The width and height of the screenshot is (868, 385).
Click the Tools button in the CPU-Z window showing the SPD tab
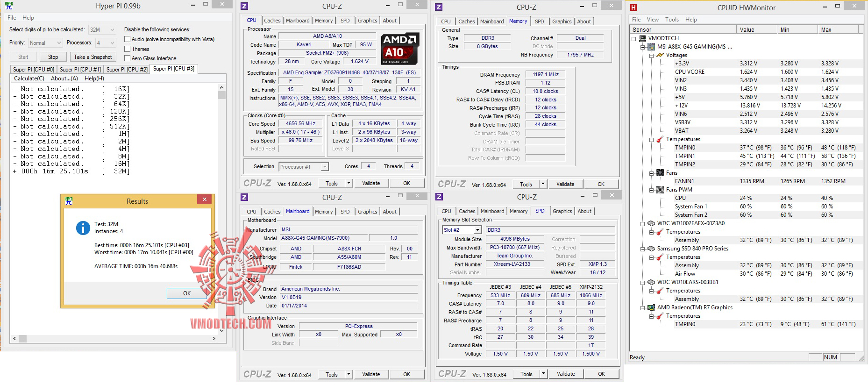(526, 374)
